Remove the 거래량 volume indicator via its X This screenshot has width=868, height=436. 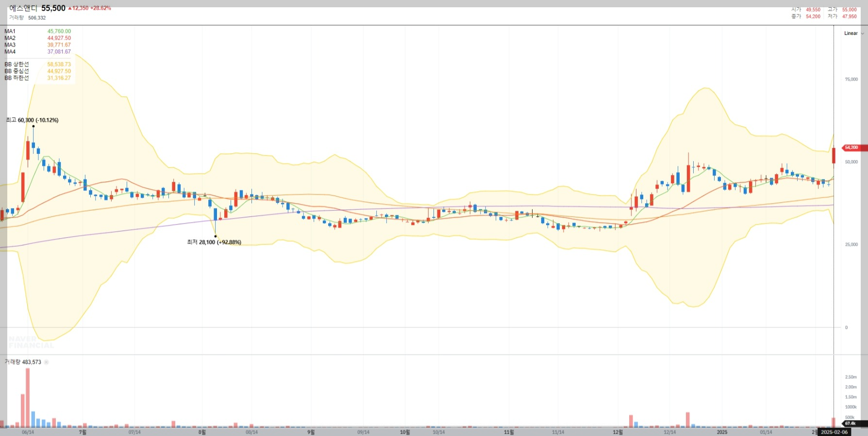coord(47,362)
